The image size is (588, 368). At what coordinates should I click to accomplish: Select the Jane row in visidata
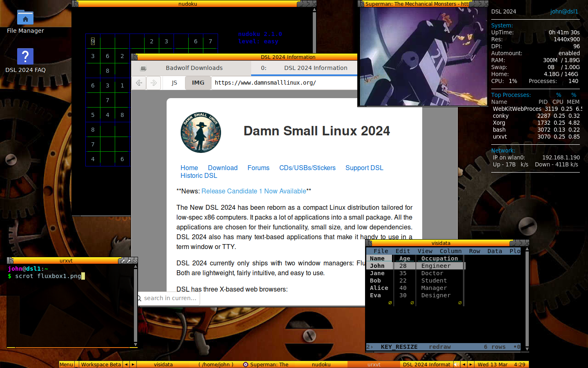pyautogui.click(x=415, y=273)
